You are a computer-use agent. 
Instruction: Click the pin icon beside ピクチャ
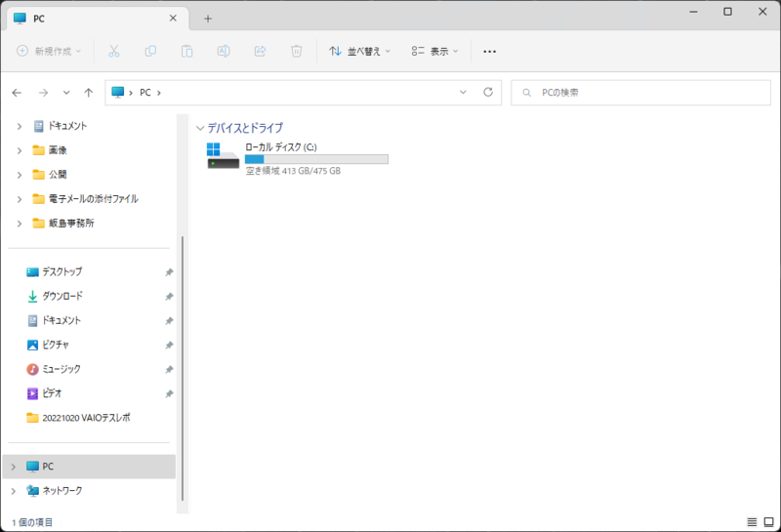169,345
